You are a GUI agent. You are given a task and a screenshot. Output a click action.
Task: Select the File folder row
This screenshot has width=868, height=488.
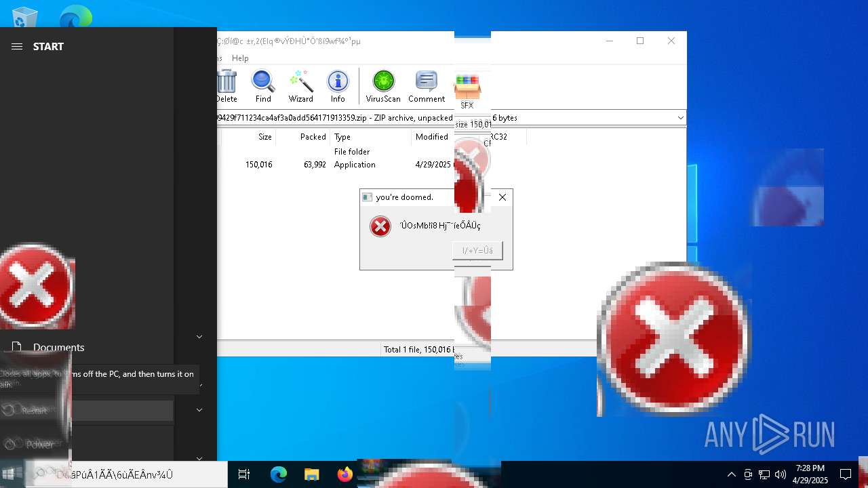coord(352,152)
